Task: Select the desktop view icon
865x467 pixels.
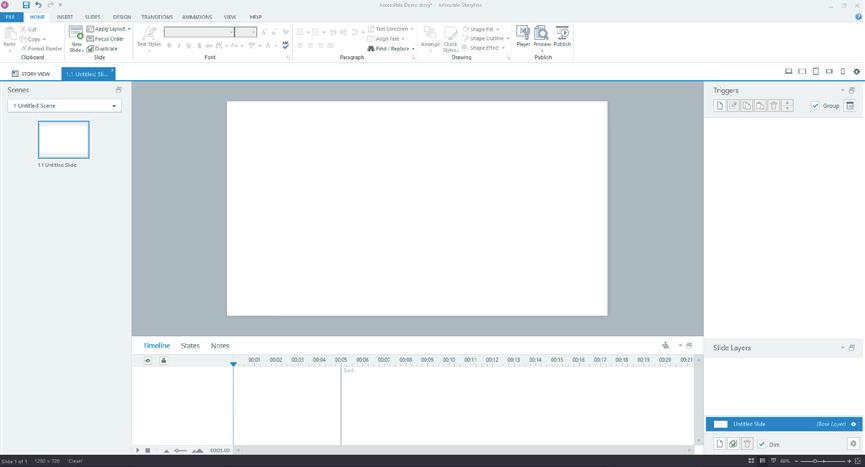Action: 788,71
